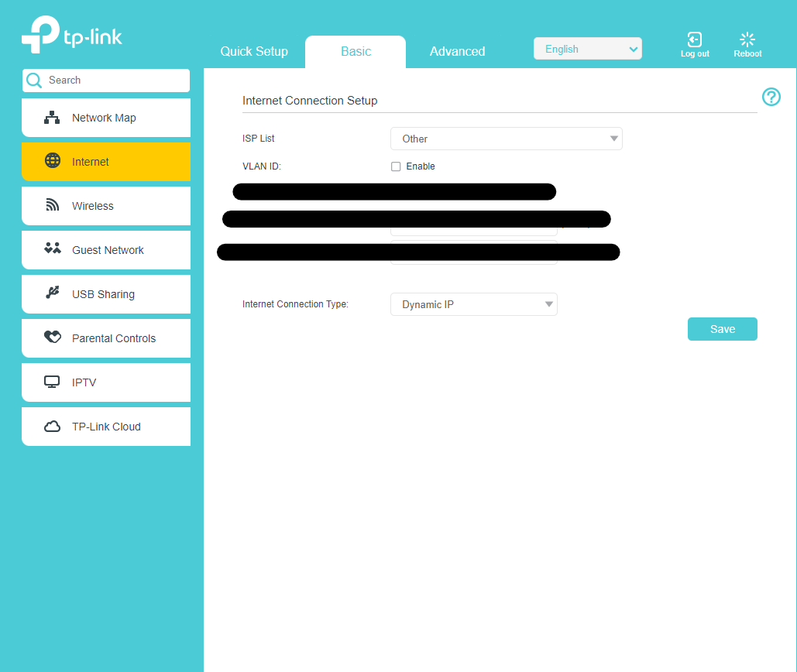Click the Log out label
The width and height of the screenshot is (797, 672).
coord(695,54)
